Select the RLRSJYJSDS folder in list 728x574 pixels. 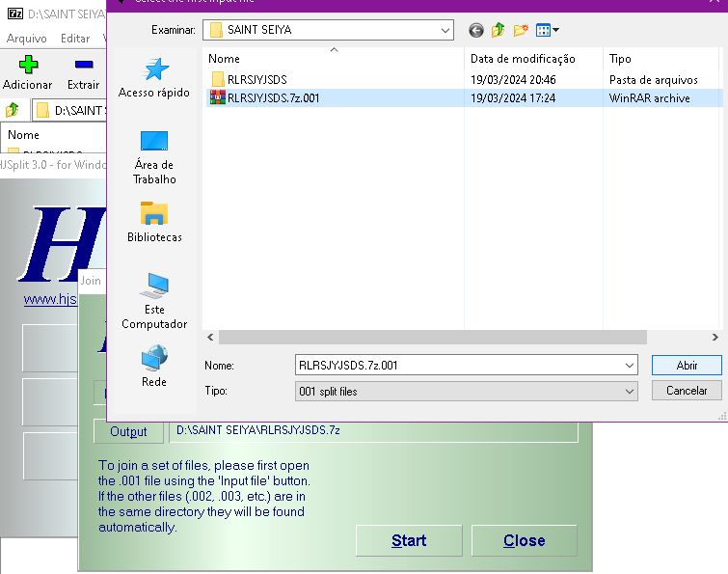pos(256,79)
